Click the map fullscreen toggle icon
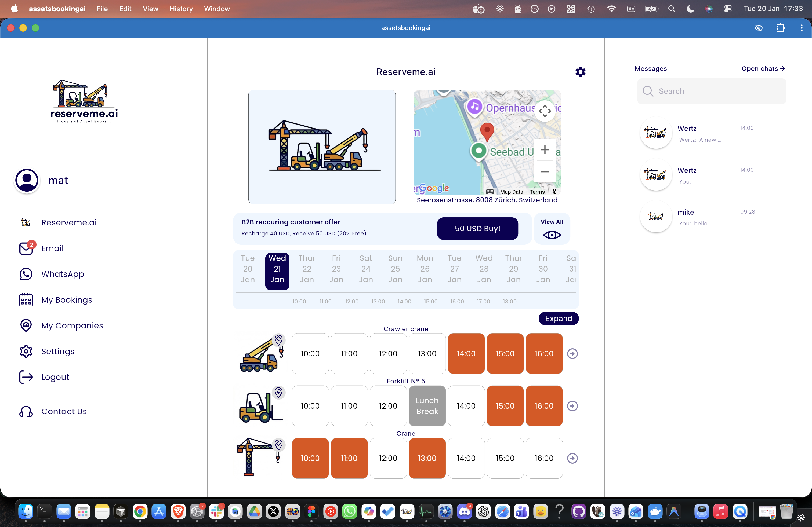The image size is (812, 527). (545, 111)
